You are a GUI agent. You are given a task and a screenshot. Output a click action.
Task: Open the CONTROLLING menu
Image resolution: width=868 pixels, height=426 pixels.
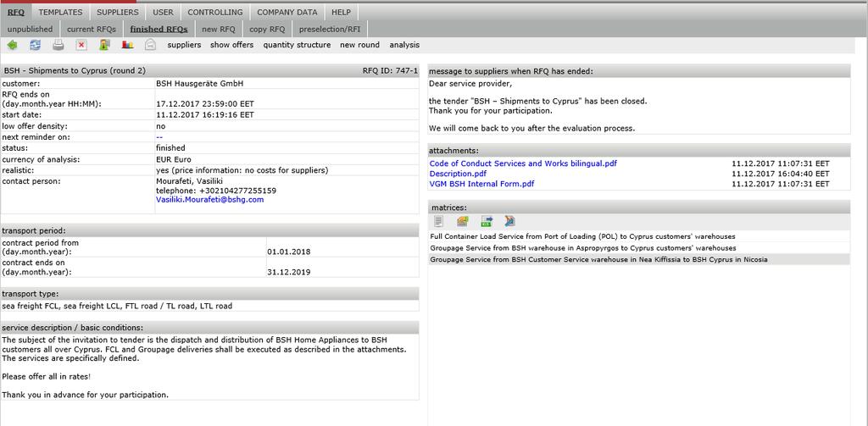point(214,12)
